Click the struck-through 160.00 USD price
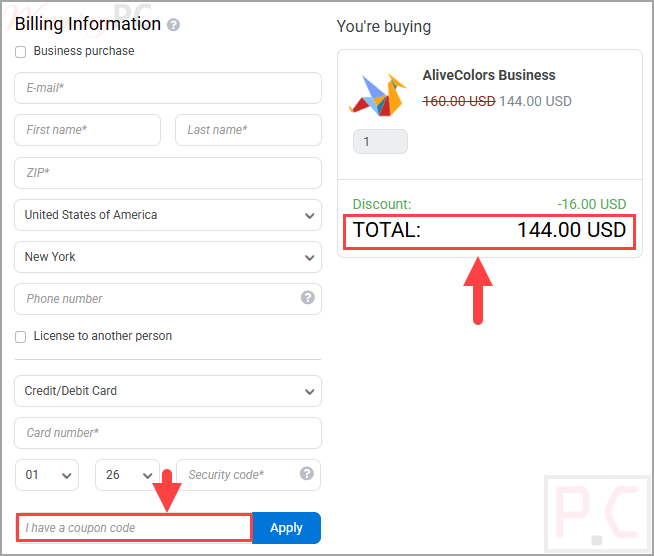The height and width of the screenshot is (556, 654). [459, 101]
